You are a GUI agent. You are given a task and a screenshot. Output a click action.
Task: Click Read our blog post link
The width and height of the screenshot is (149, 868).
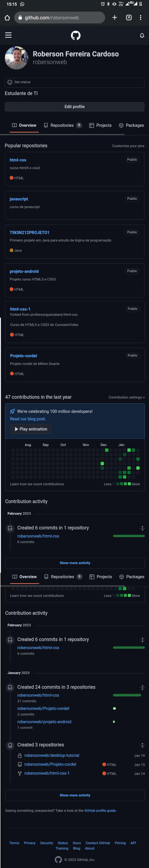coord(28,419)
